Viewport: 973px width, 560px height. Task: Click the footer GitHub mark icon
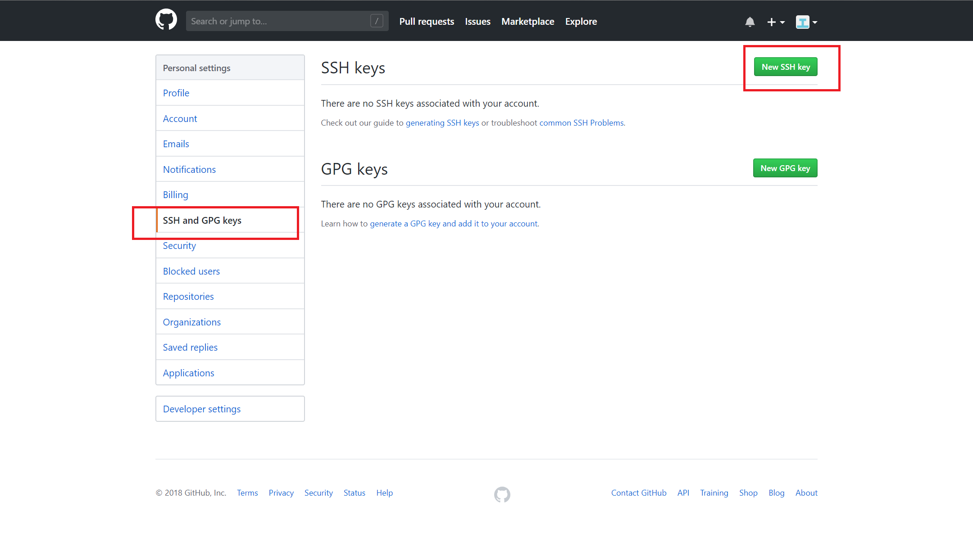click(x=502, y=494)
